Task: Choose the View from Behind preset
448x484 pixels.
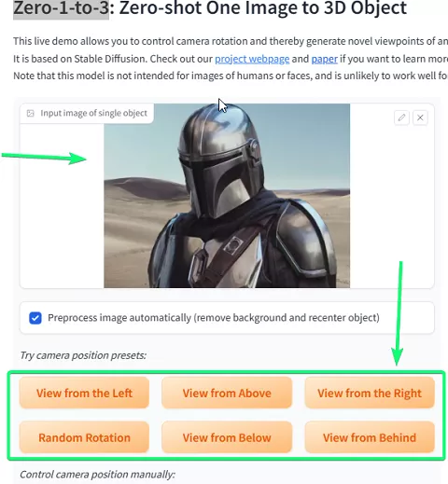Action: 370,437
